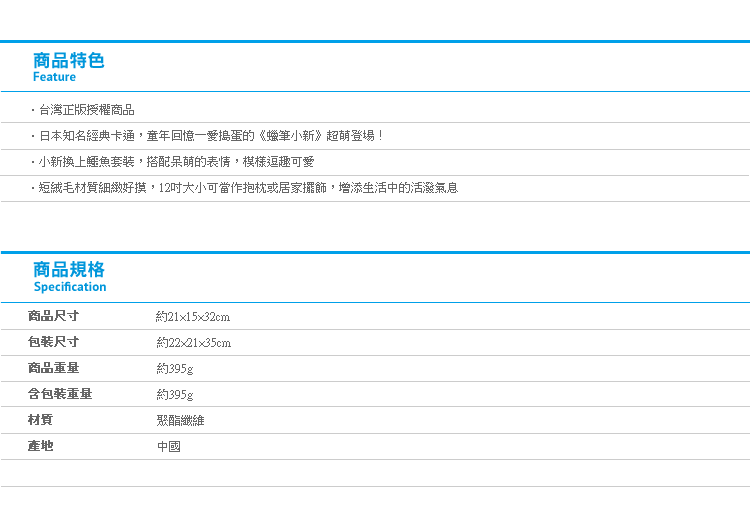Viewport: 750px width, 518px height.
Task: Select the 商品重量 value 約395g
Action: (x=175, y=369)
